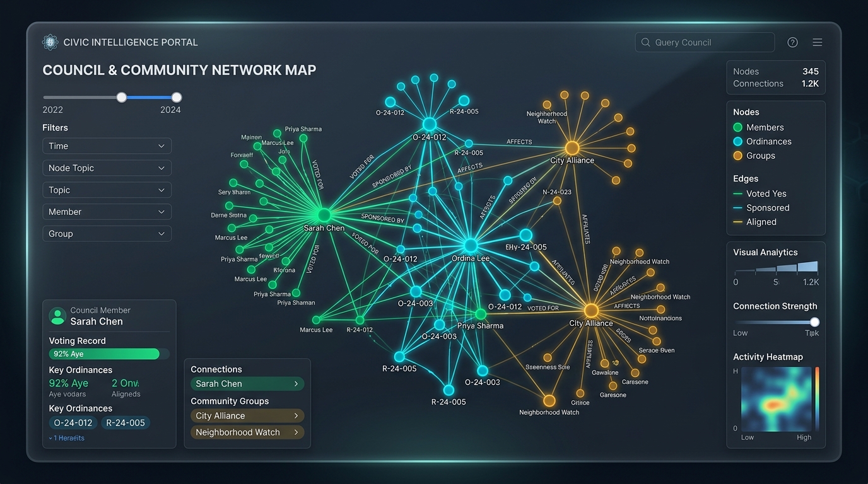The image size is (868, 484).
Task: Open the hamburger menu icon
Action: tap(818, 42)
